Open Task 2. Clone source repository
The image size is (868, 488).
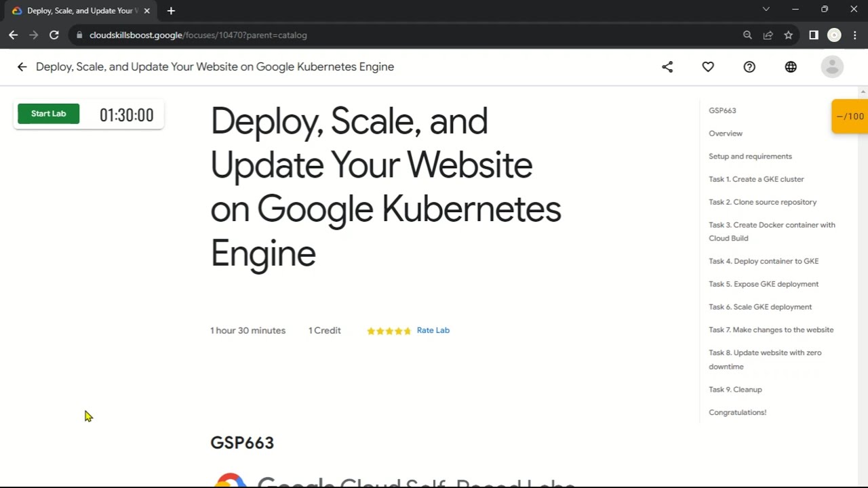click(763, 202)
